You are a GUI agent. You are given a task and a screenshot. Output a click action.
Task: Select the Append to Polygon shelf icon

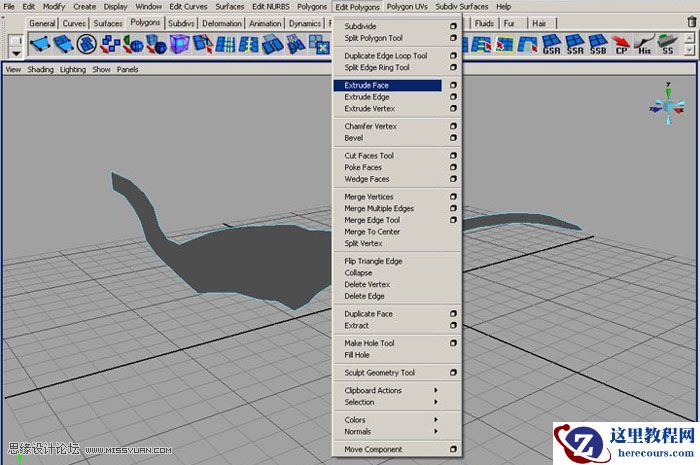[x=63, y=45]
